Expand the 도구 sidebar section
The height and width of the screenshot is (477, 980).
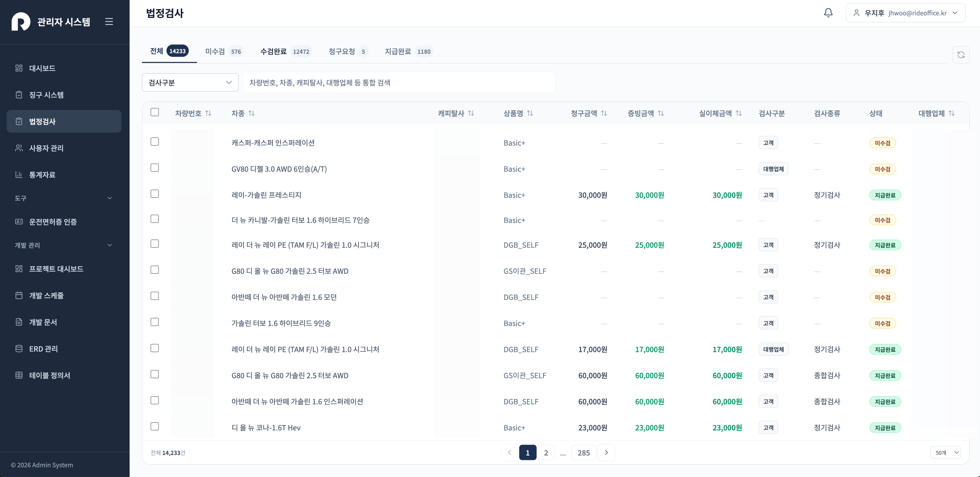pos(64,198)
